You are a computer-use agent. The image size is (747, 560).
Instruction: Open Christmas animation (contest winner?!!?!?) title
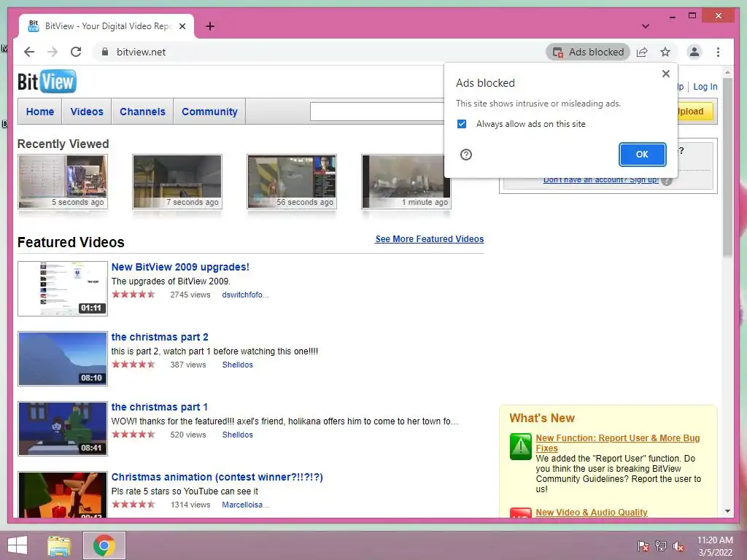click(x=217, y=477)
